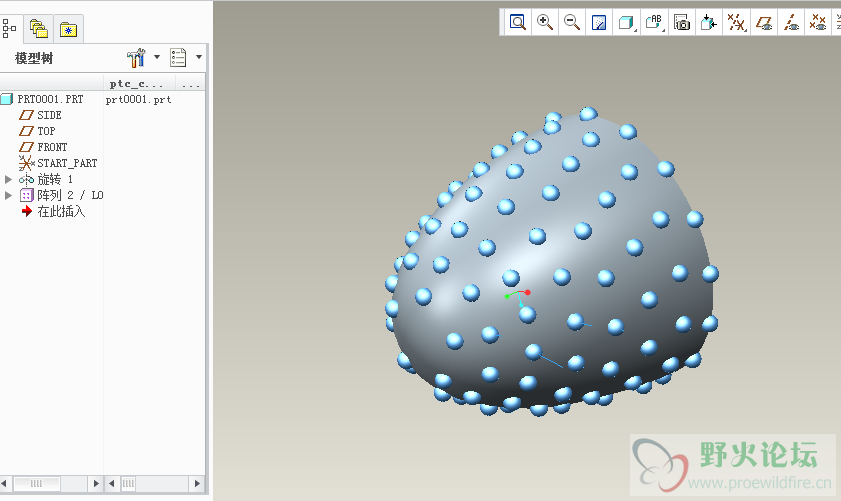Click right arrow of tree scrollbar
841x501 pixels.
coord(95,483)
